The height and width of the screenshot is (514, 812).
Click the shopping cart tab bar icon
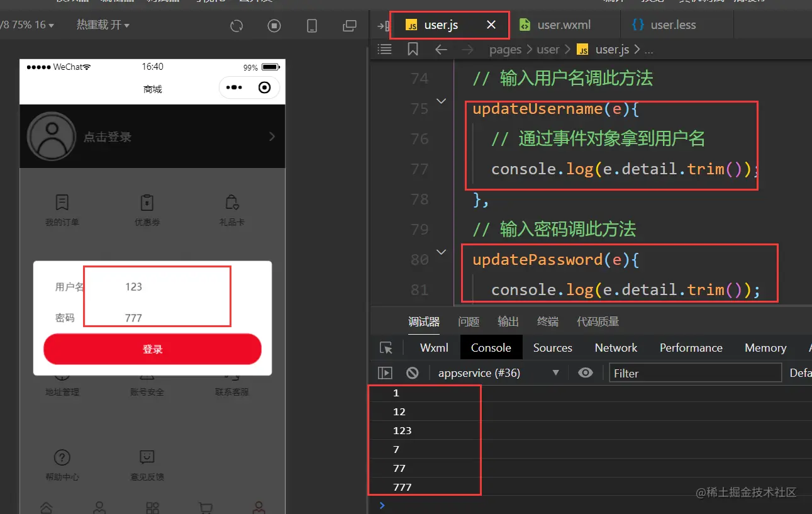point(205,507)
